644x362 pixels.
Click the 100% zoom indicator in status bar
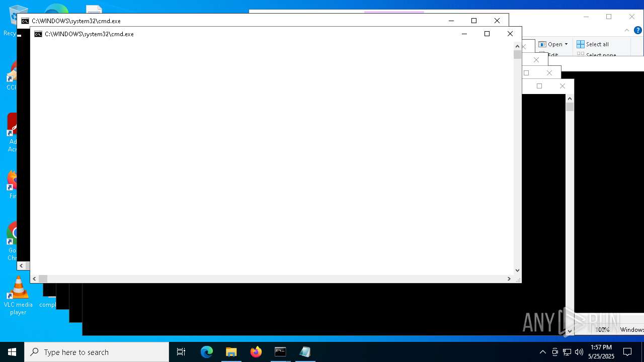click(602, 330)
